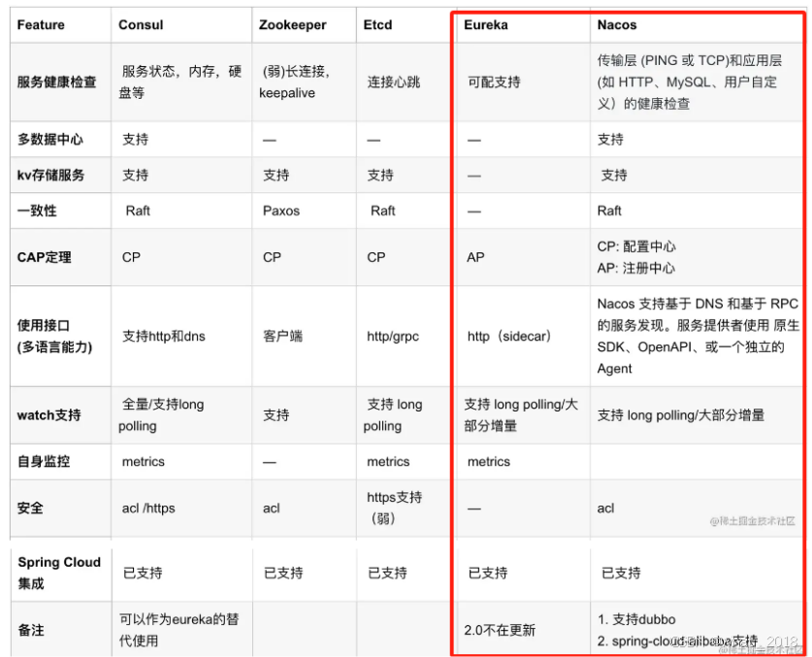Select the CAP定理 row label

coord(44,257)
